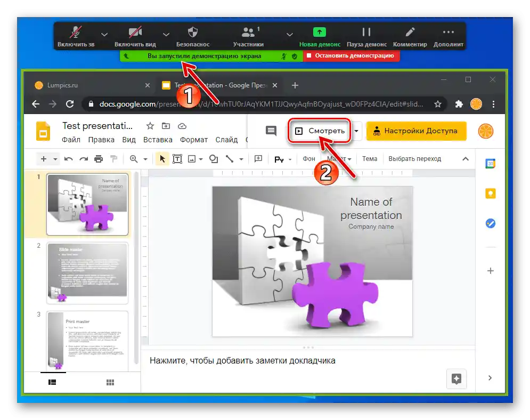Start slideshow with Смотреть button
The width and height of the screenshot is (530, 420).
tap(320, 131)
